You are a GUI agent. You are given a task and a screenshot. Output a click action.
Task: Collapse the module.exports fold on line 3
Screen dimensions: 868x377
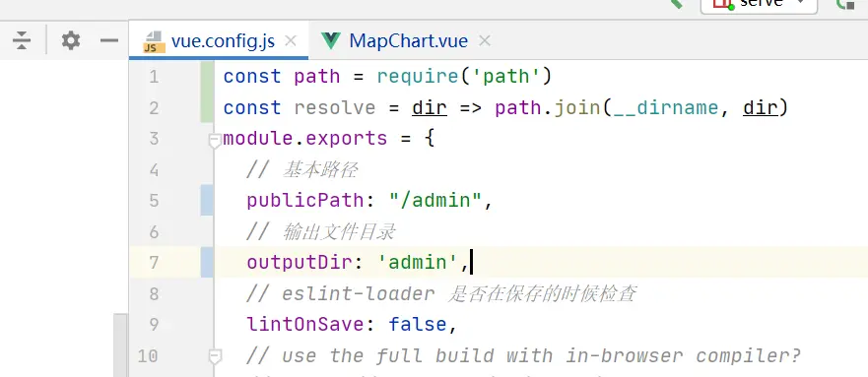216,141
